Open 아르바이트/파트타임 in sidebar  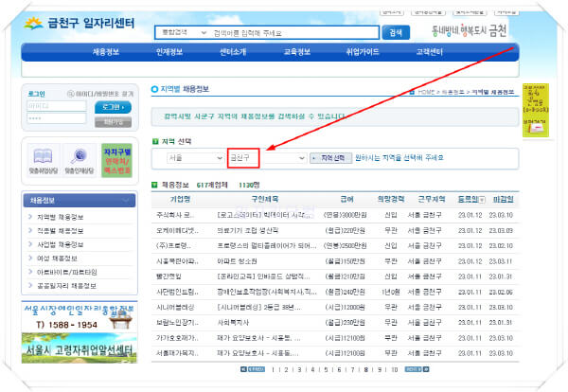[x=66, y=272]
